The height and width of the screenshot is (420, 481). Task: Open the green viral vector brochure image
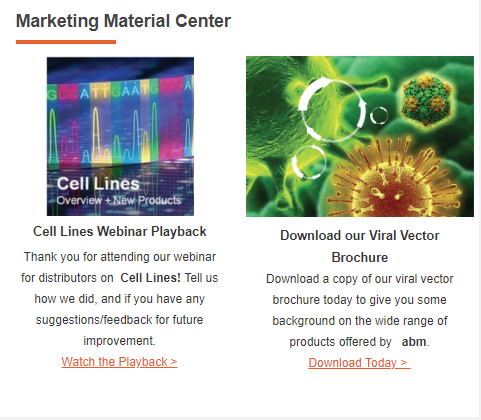[360, 136]
